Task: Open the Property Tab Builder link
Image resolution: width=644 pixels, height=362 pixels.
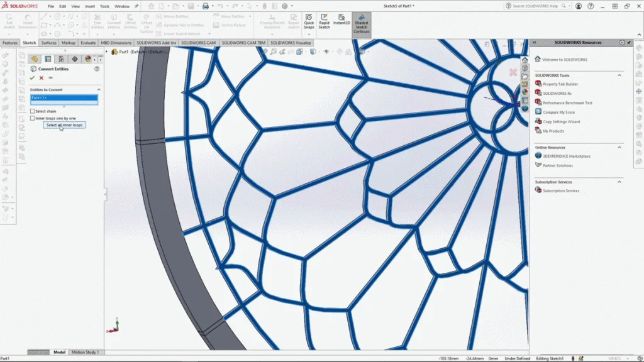Action: tap(560, 84)
